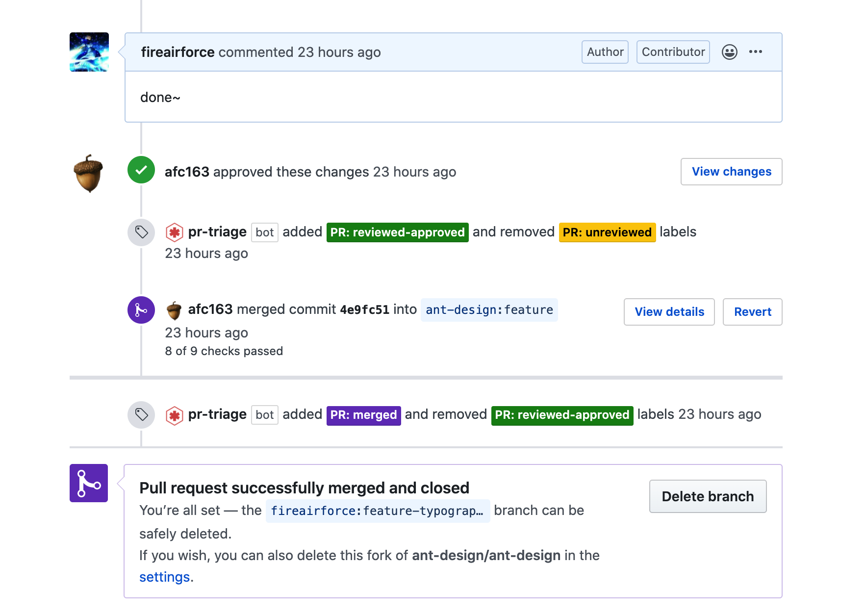Click the purple merged commit icon
This screenshot has height=616, width=865.
point(141,310)
